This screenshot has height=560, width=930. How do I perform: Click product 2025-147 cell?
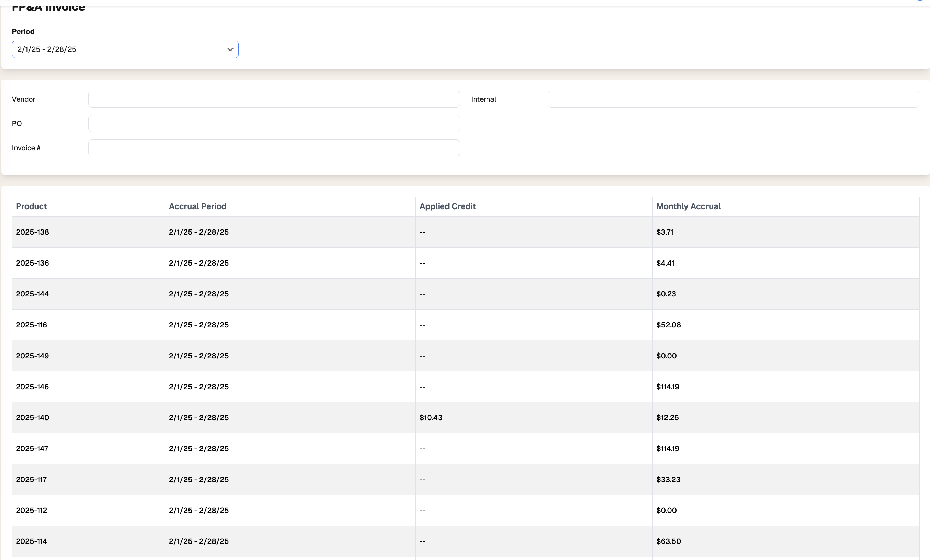pos(32,448)
